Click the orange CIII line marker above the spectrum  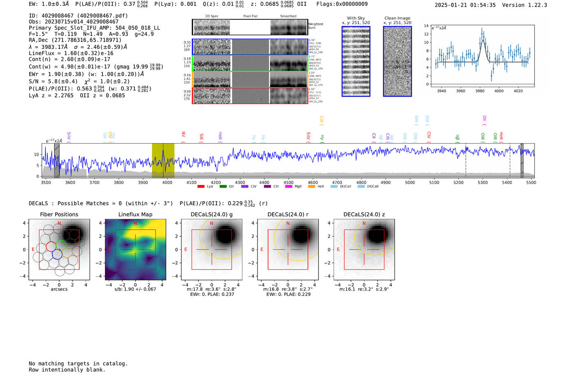(321, 121)
